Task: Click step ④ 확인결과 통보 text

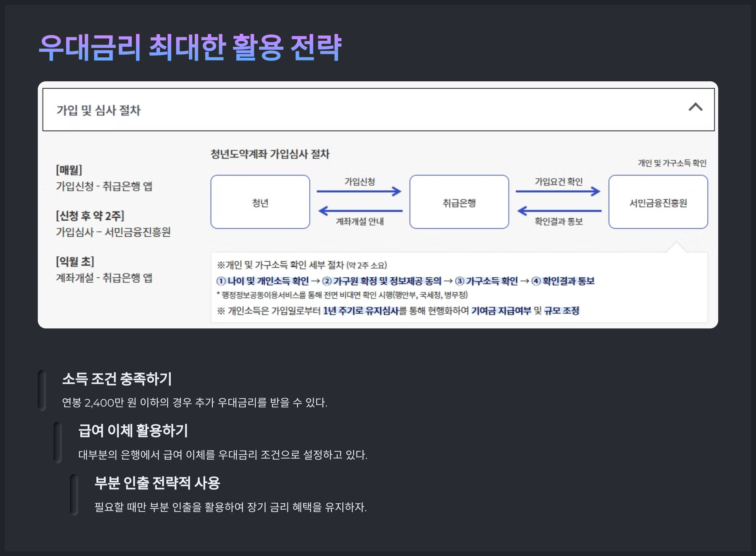Action: tap(563, 281)
